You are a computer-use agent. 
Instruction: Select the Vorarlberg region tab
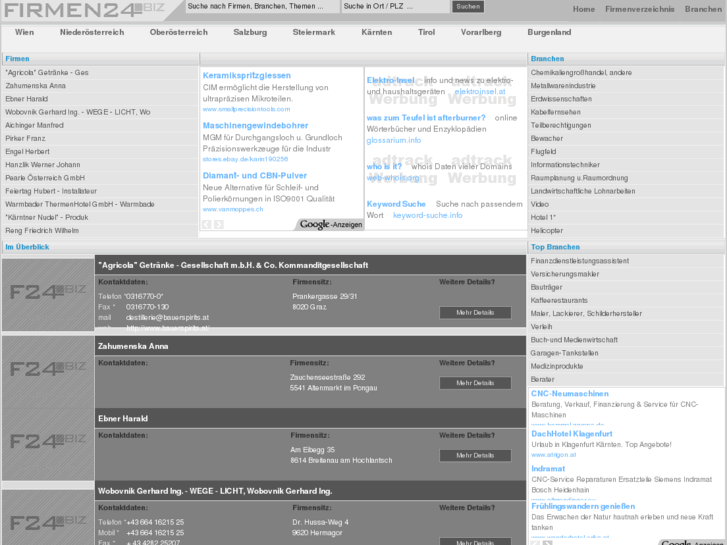point(481,32)
